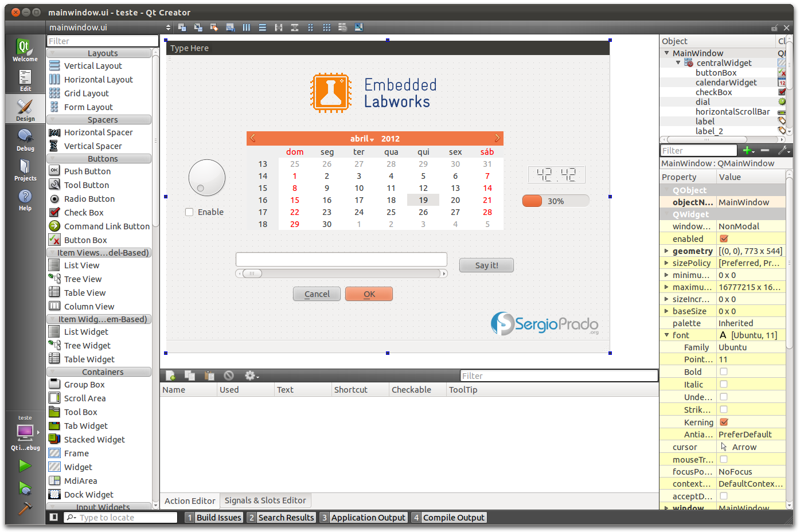Viewport: 800px width, 532px height.
Task: Click the horizontal scrollbar under the line edit
Action: coord(341,273)
